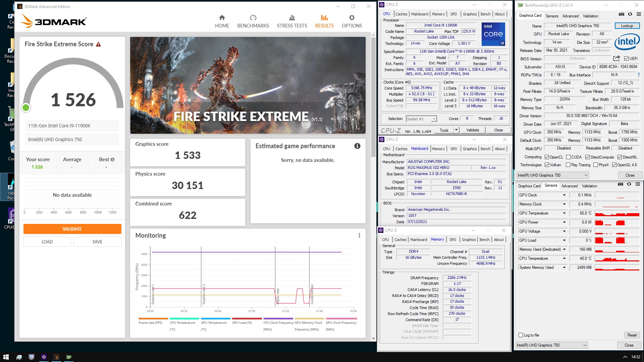Screen dimensions: 644x362
Task: Click BIOS export share icon in GPU-Z
Action: click(616, 58)
